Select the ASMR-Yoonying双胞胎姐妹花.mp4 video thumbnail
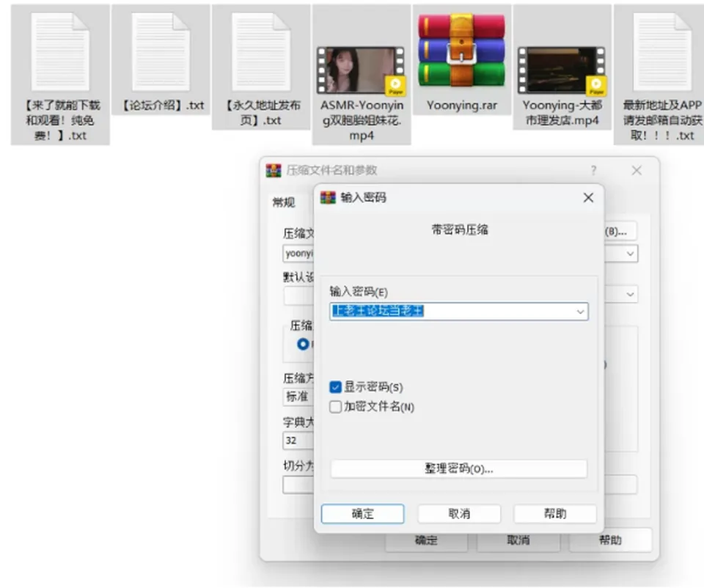The width and height of the screenshot is (704, 588). pos(361,70)
